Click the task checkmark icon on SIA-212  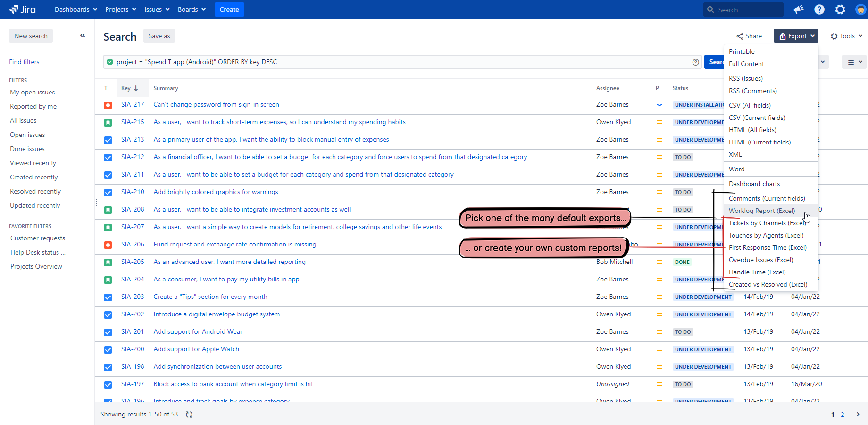108,158
